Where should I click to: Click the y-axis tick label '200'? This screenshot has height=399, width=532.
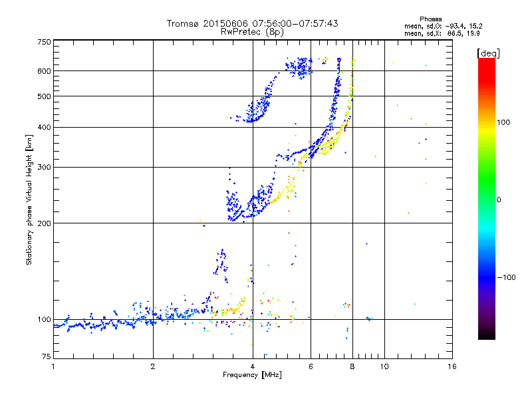tap(44, 223)
